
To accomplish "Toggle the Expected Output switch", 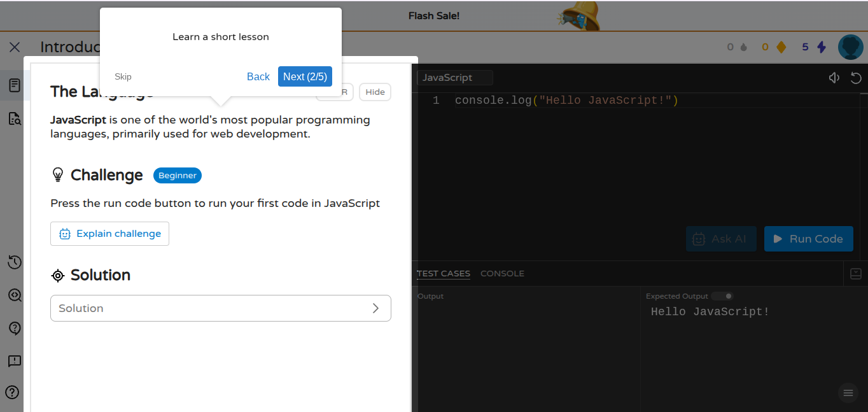I will [722, 296].
